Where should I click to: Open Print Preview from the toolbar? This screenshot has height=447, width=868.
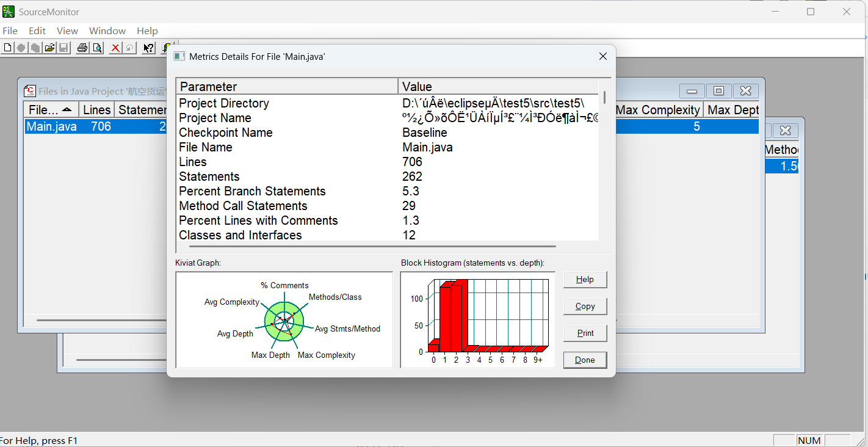tap(96, 48)
